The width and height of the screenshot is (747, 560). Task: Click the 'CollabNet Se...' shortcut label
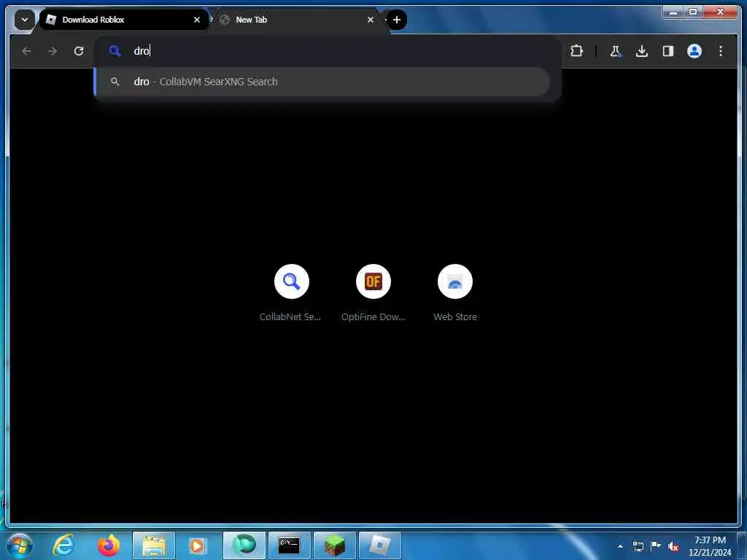tap(290, 317)
